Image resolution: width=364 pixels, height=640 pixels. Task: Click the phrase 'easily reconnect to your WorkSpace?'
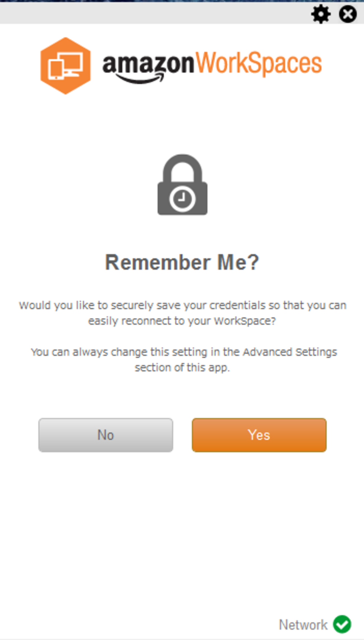click(182, 321)
